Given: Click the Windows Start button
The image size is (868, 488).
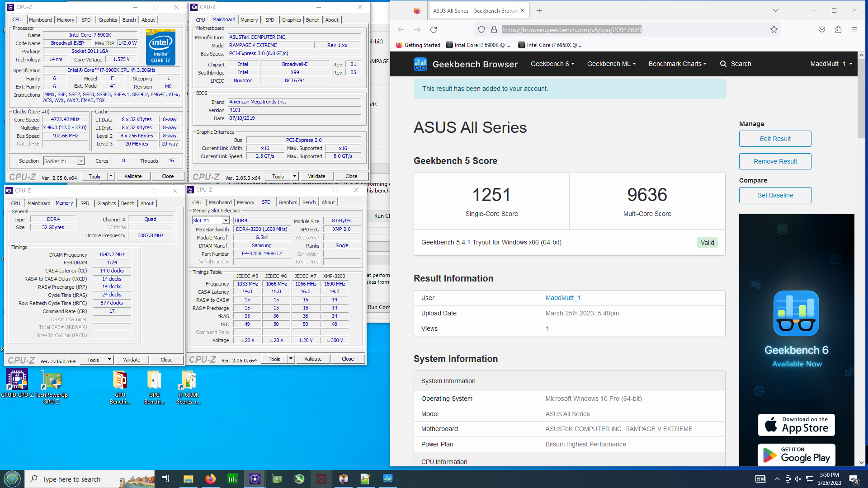Looking at the screenshot, I should 12,479.
